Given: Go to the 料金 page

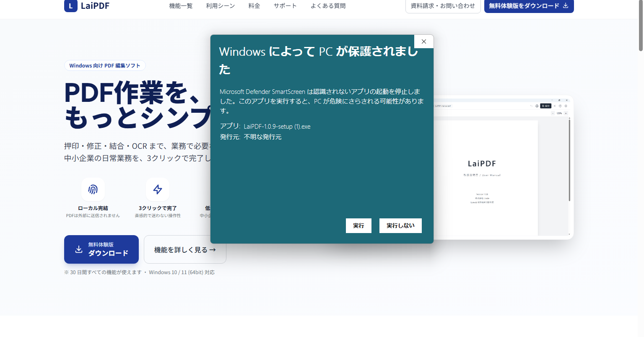Looking at the screenshot, I should (254, 6).
